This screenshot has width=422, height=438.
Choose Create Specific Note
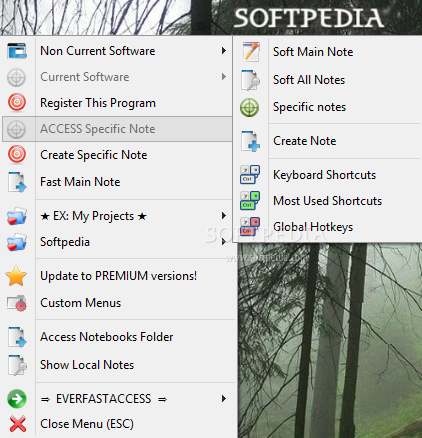[x=117, y=155]
